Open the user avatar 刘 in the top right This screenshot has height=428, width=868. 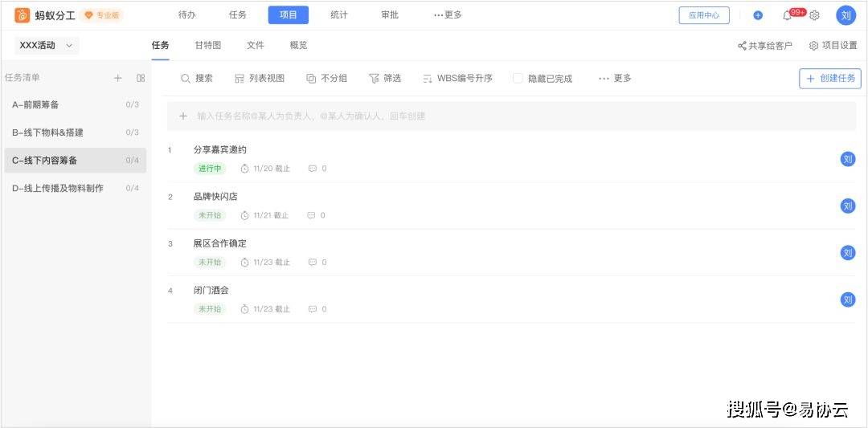pyautogui.click(x=845, y=15)
